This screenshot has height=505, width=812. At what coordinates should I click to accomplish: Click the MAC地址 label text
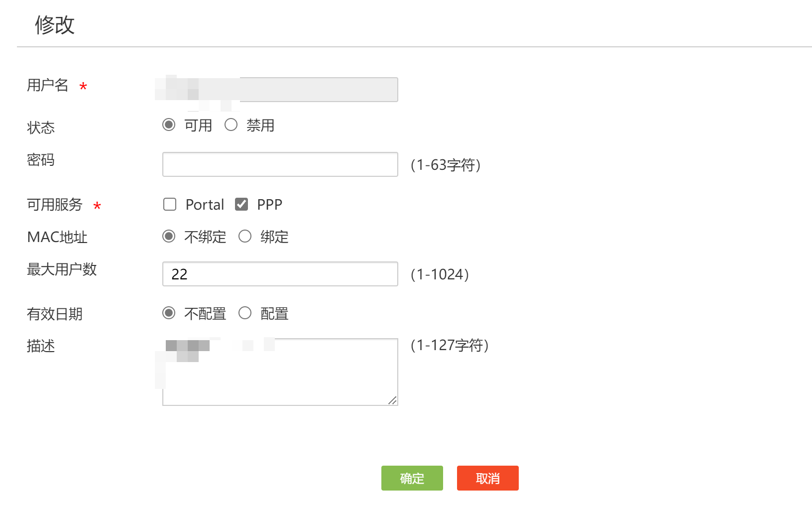pos(57,237)
